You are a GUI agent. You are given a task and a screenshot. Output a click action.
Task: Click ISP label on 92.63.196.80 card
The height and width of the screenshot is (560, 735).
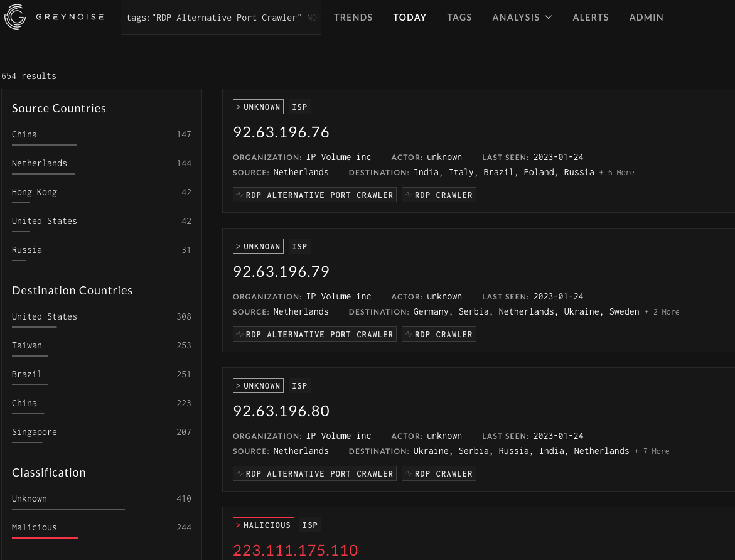coord(299,385)
